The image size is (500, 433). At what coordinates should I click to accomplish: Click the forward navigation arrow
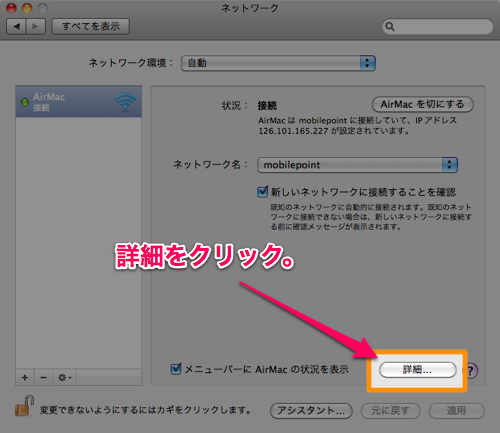36,26
